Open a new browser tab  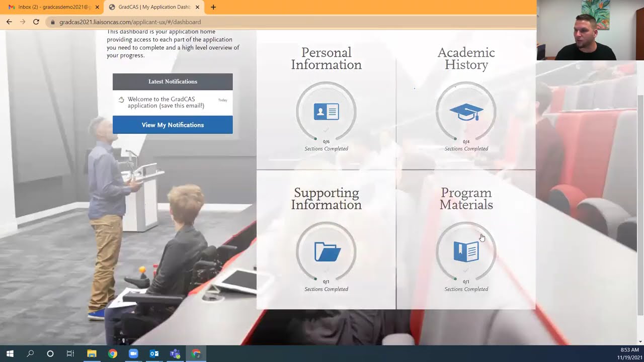click(x=213, y=7)
